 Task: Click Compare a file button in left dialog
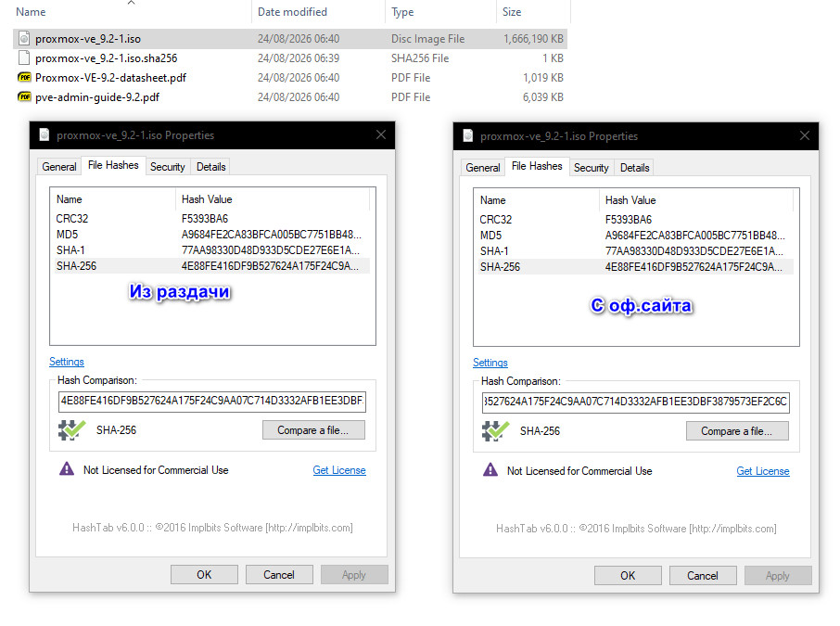(313, 429)
